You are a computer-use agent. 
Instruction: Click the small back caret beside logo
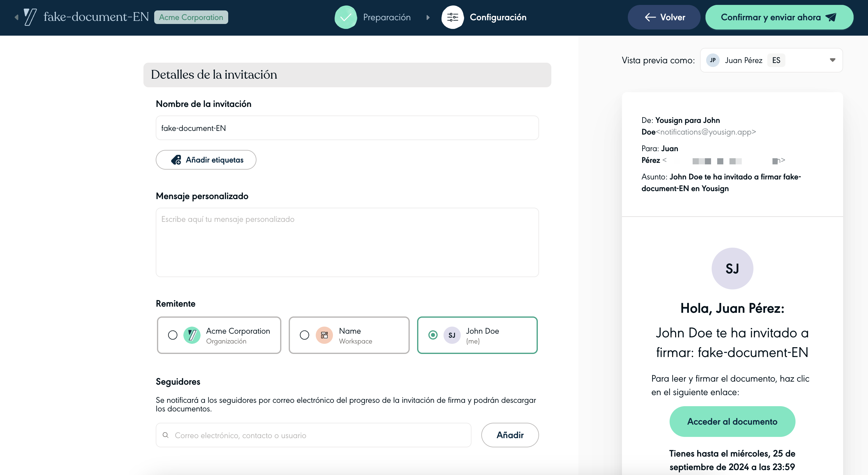tap(16, 17)
